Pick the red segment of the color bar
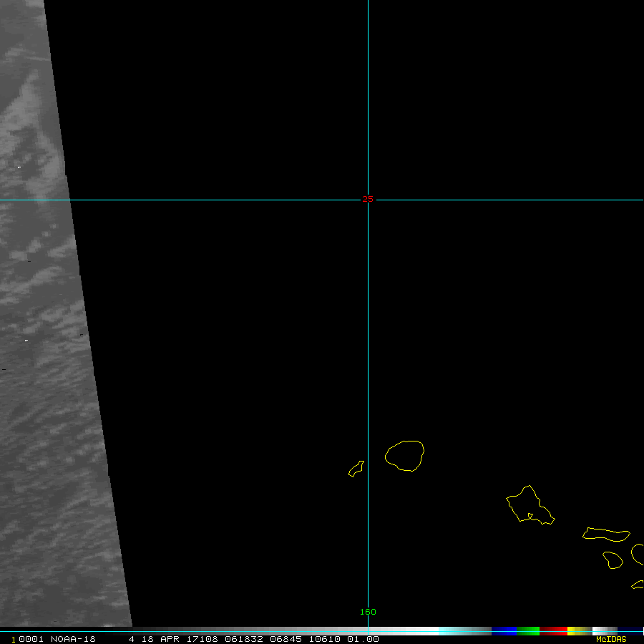The height and width of the screenshot is (644, 644). (x=553, y=630)
